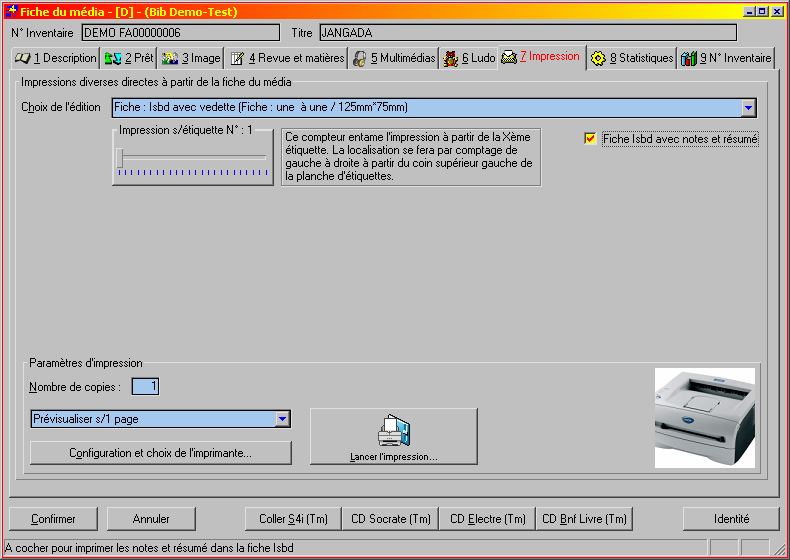Viewport: 790px width, 560px height.
Task: Click CD Socrate (Tm) button
Action: pos(390,519)
